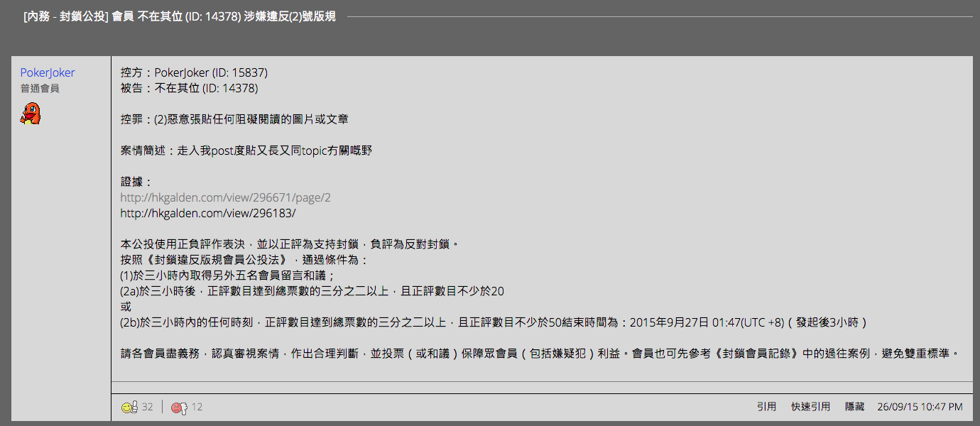Click the 控罪 charge description line
The height and width of the screenshot is (426, 980).
(234, 119)
